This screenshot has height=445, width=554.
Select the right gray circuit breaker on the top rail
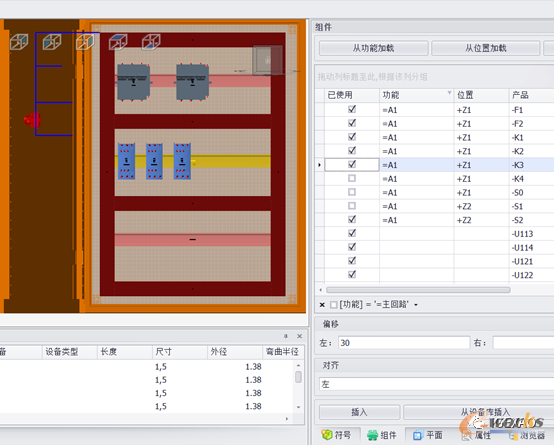[193, 82]
